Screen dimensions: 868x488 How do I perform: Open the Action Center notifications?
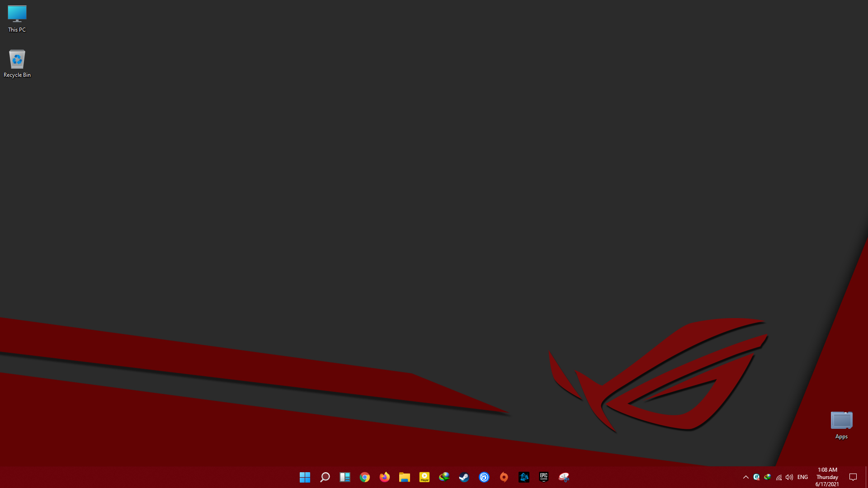tap(853, 477)
